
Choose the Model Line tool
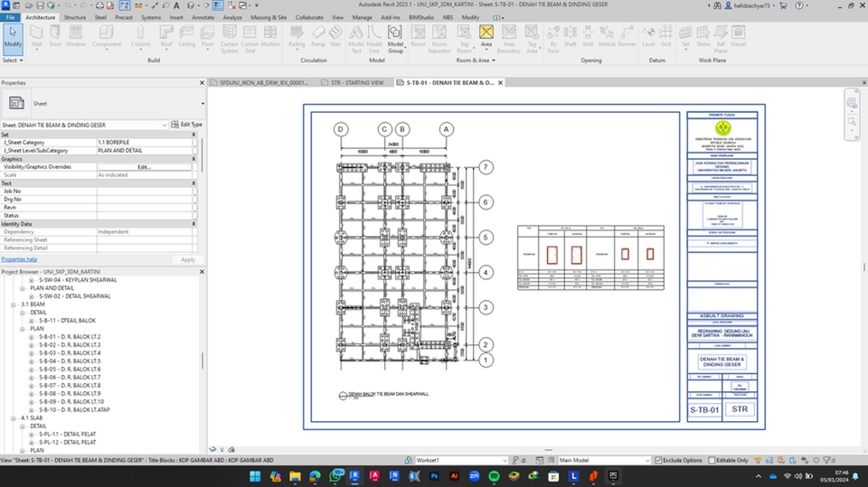(x=374, y=39)
